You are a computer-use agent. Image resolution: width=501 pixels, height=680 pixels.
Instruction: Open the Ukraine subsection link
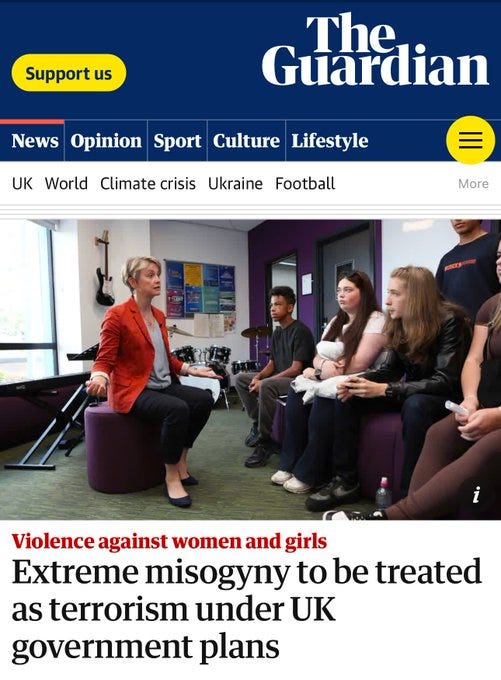tap(235, 183)
